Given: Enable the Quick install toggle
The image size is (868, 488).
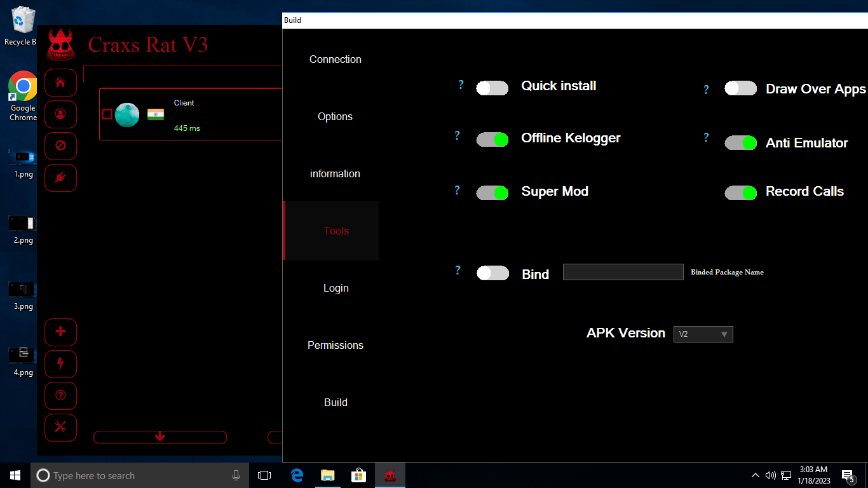Looking at the screenshot, I should (492, 88).
